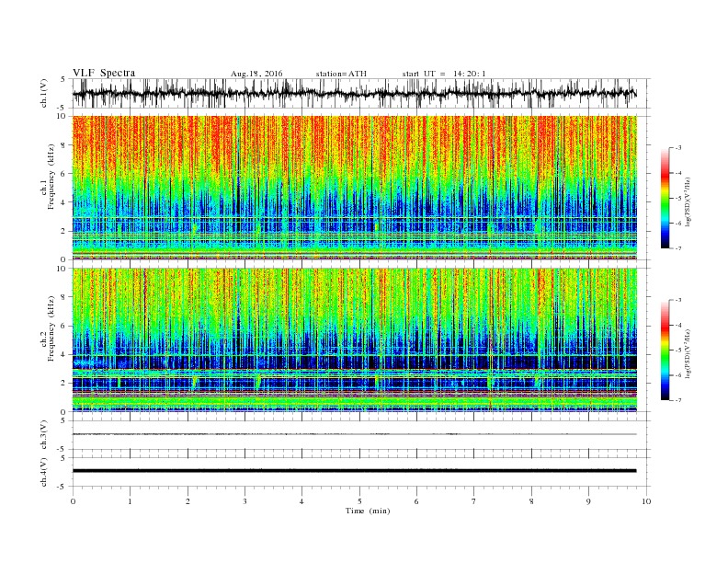The width and height of the screenshot is (728, 563).
Task: Click the ch.1 spectrogram "4" kHz tick label
Action: point(64,202)
